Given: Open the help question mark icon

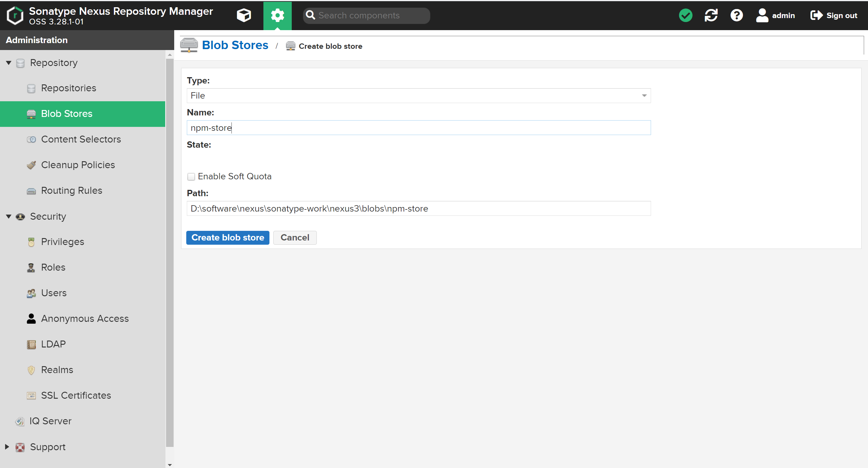Looking at the screenshot, I should tap(736, 15).
